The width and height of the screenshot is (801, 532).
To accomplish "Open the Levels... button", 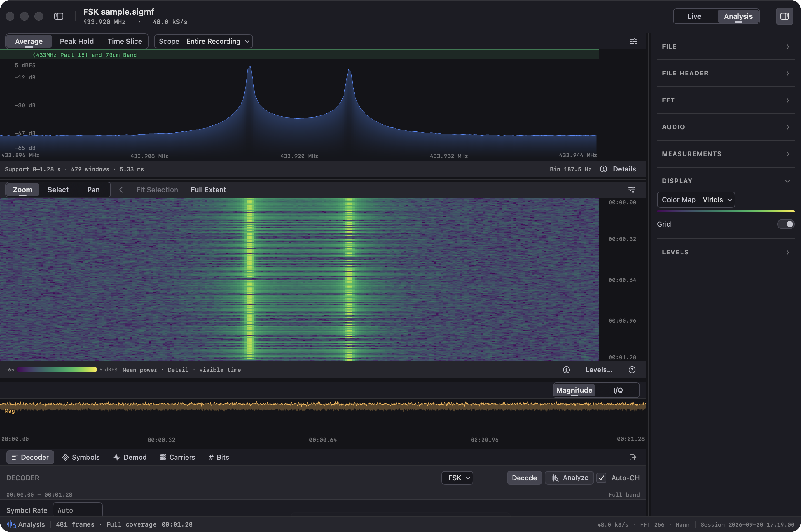I will click(x=599, y=370).
